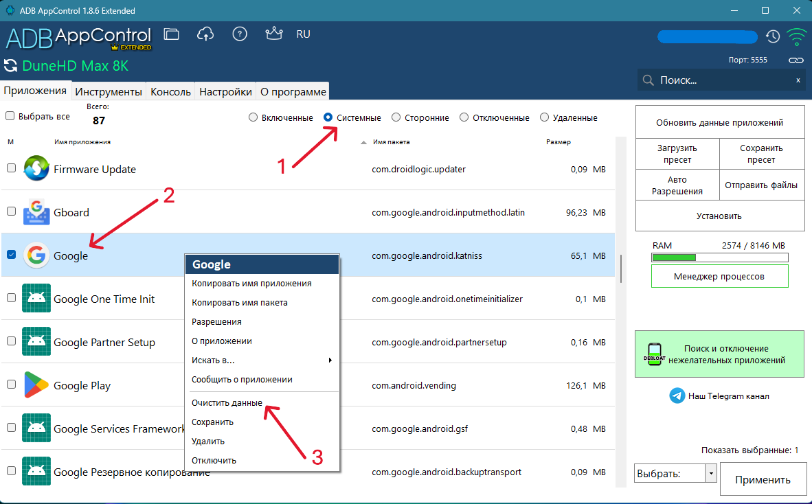The image size is (812, 504).
Task: Open the О программе tab
Action: coord(293,91)
